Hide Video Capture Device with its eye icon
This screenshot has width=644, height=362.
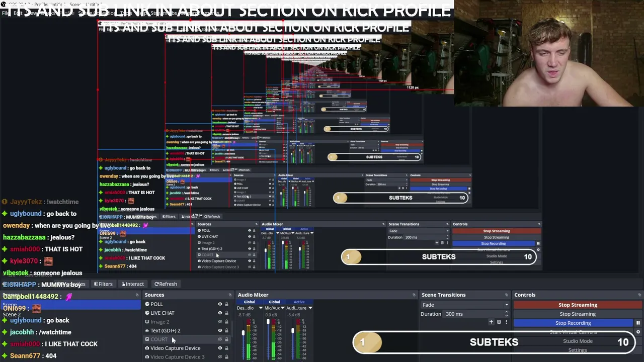pyautogui.click(x=220, y=348)
